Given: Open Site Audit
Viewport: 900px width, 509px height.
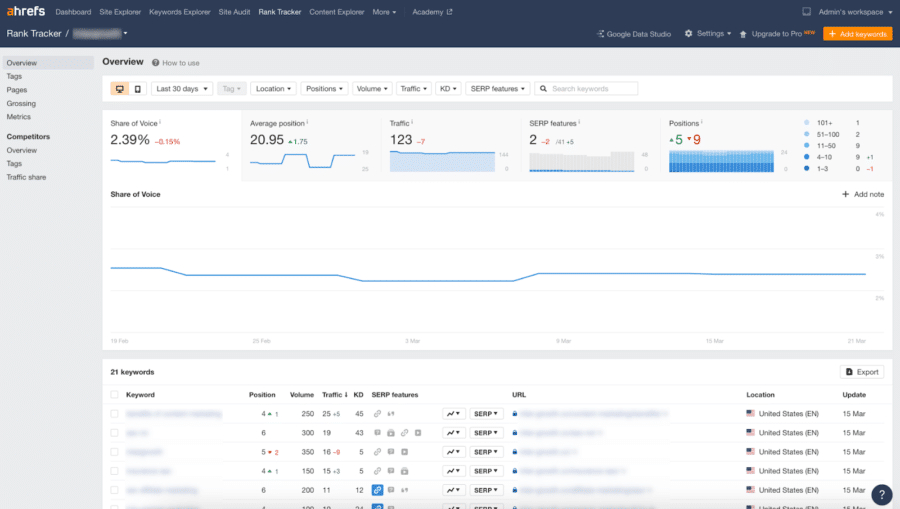Looking at the screenshot, I should point(234,11).
